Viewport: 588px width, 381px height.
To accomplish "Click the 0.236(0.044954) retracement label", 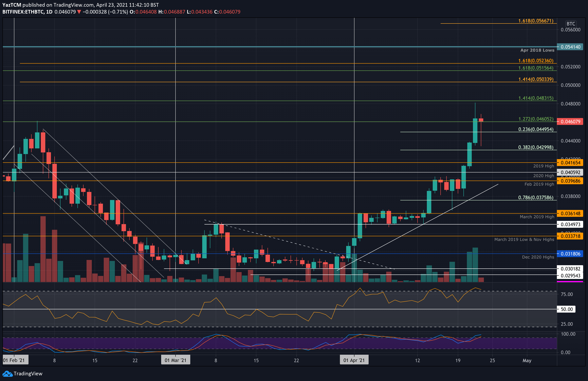I will [536, 129].
